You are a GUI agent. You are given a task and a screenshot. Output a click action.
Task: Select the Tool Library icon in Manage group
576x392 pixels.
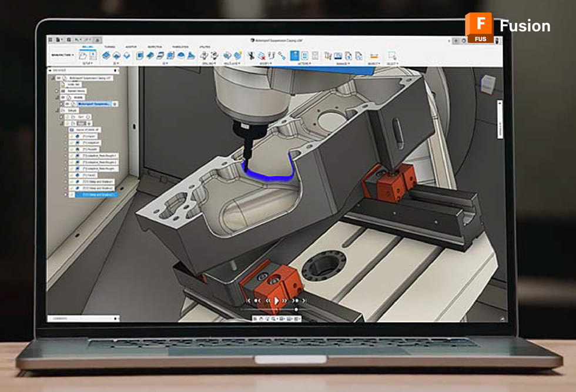(x=327, y=54)
